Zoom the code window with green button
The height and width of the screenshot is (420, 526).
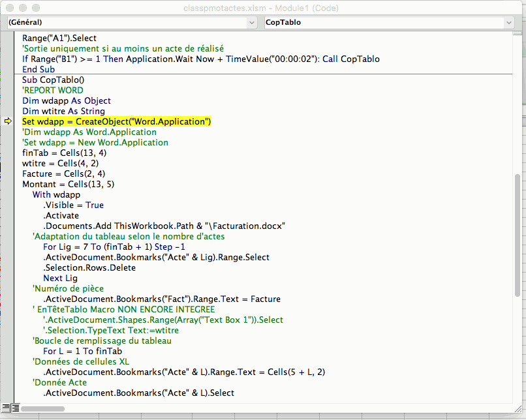pos(35,7)
